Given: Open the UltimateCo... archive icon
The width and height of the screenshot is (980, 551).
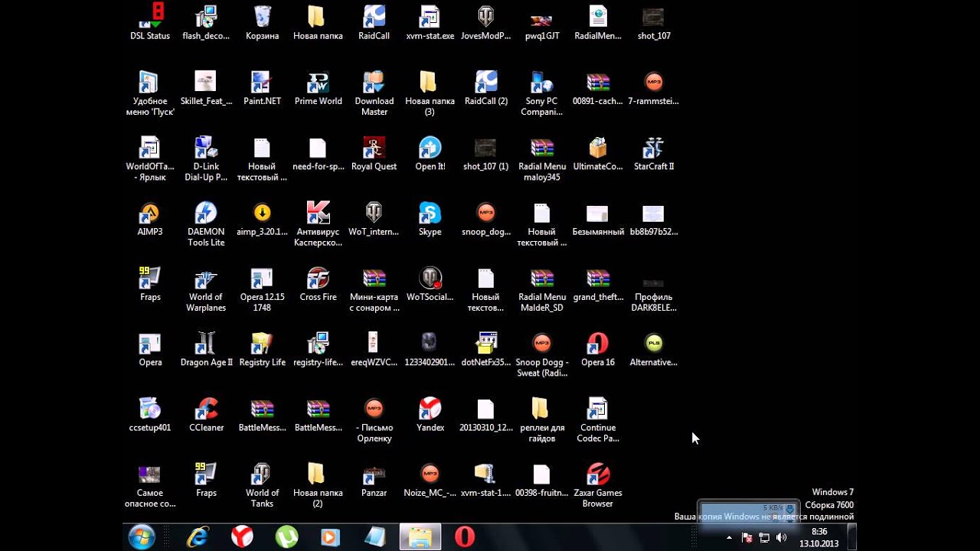Looking at the screenshot, I should click(597, 153).
